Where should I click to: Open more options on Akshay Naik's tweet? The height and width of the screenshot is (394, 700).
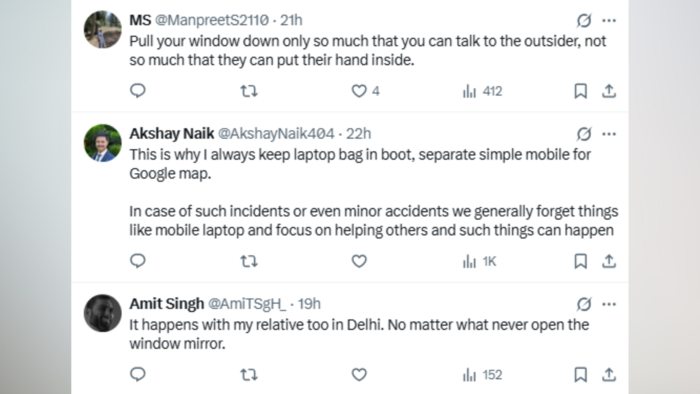coord(609,134)
